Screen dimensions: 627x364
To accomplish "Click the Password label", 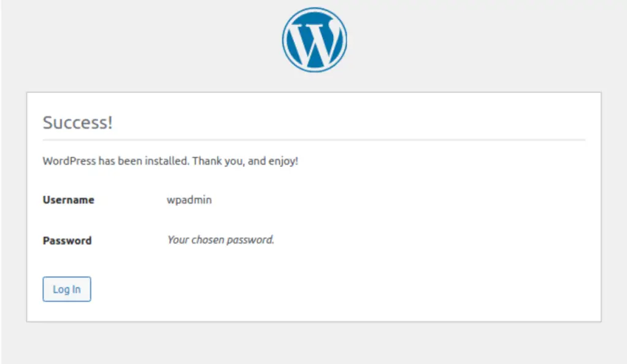I will pyautogui.click(x=67, y=240).
